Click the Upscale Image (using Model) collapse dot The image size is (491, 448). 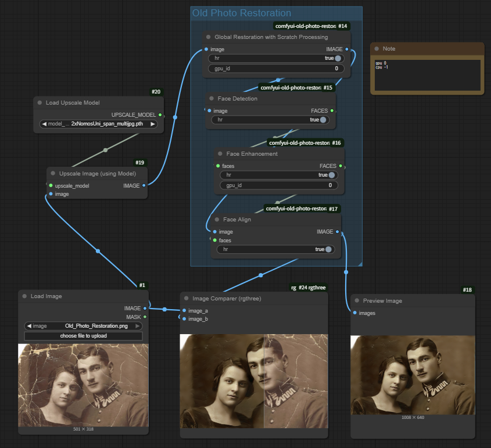[x=53, y=173]
